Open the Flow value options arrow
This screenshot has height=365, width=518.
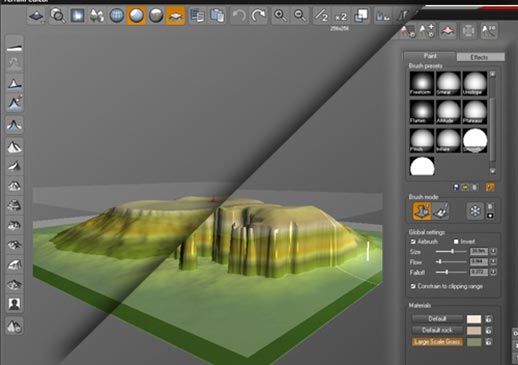click(493, 262)
